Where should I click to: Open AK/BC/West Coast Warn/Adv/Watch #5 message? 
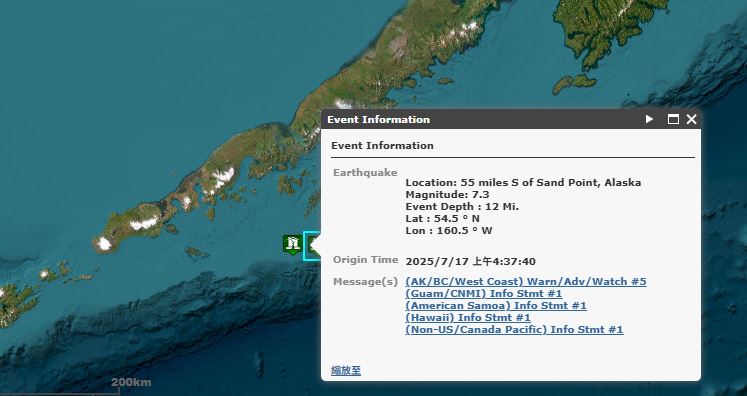pos(525,282)
